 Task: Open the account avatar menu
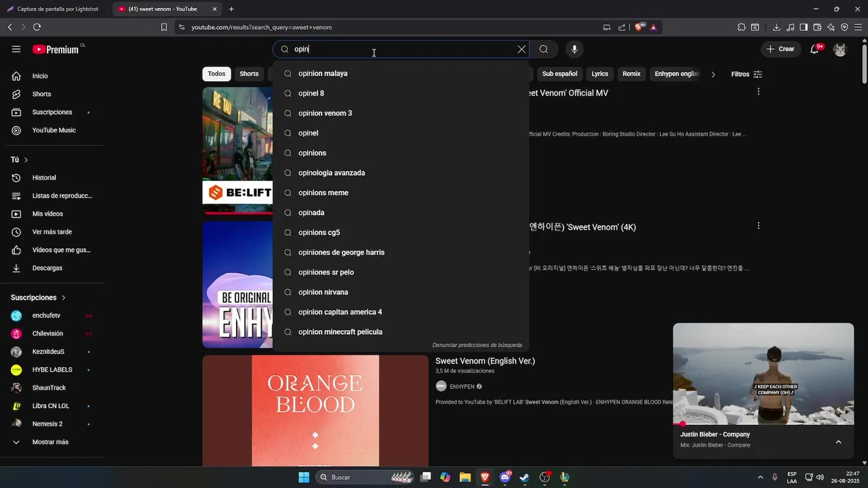pyautogui.click(x=840, y=49)
